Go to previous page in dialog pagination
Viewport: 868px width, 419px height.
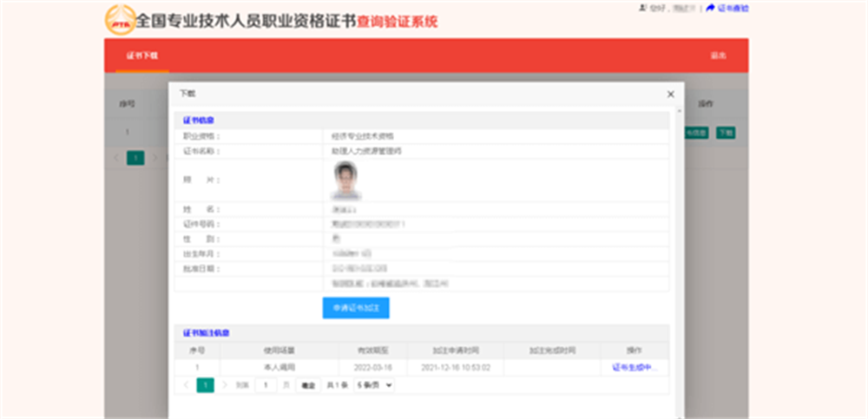pyautogui.click(x=186, y=385)
